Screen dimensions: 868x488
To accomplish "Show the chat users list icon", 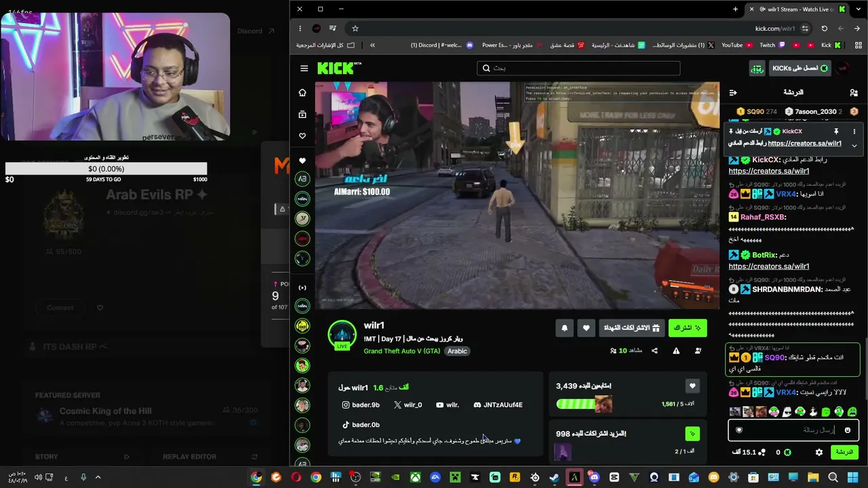I will [x=854, y=92].
